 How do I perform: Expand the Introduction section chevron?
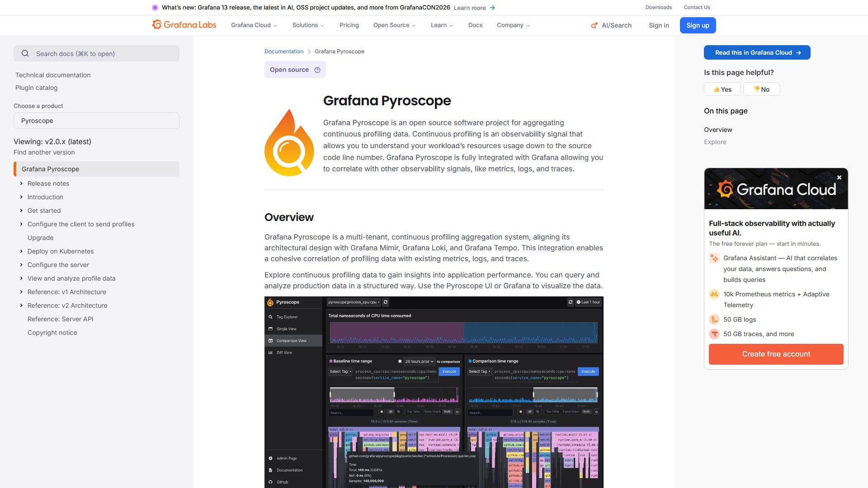tap(21, 197)
